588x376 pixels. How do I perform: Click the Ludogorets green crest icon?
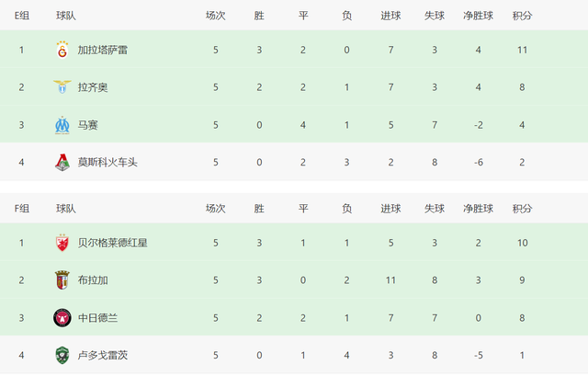62,355
